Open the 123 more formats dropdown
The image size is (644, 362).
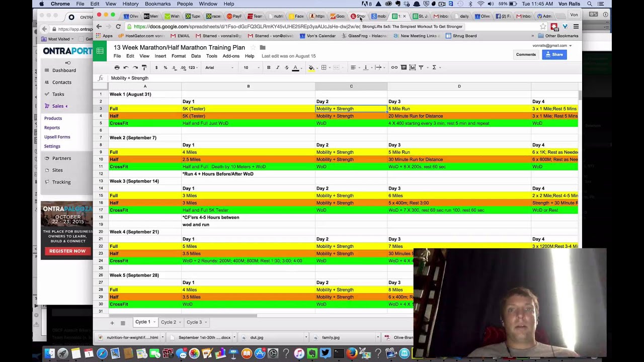[193, 67]
